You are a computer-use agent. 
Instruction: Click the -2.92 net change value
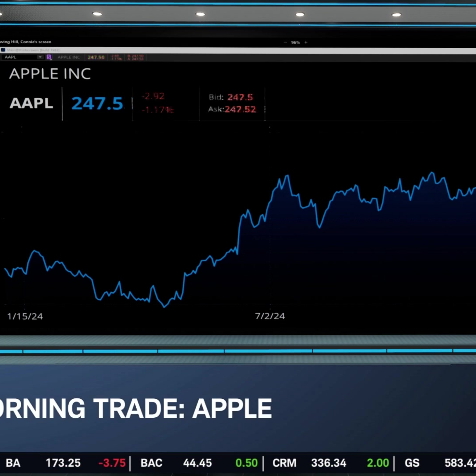pos(153,96)
